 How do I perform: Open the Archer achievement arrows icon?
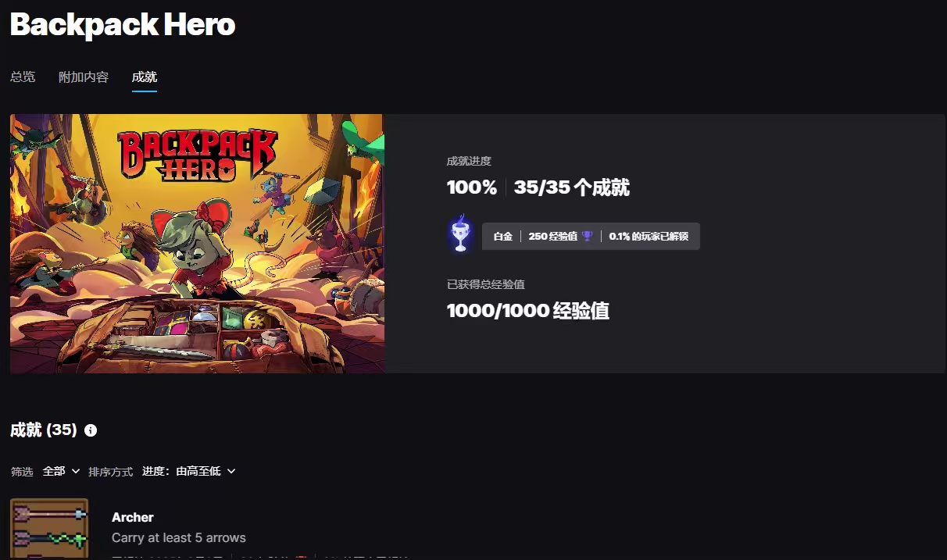coord(49,529)
